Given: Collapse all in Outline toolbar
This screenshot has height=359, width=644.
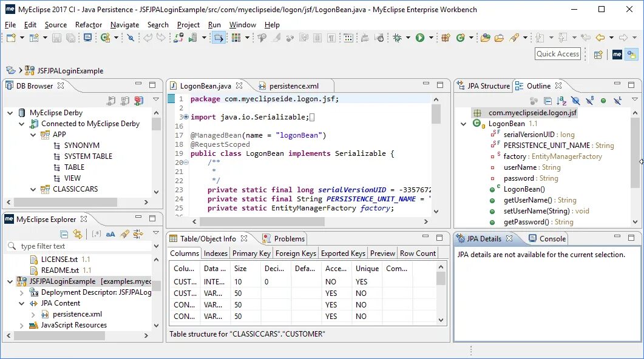Looking at the screenshot, I should tap(547, 101).
